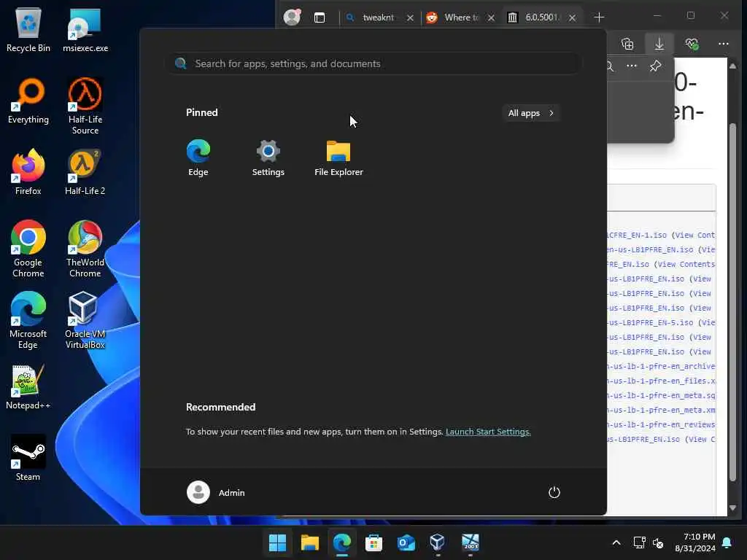747x560 pixels.
Task: Open the pinned Edge app
Action: click(x=198, y=157)
